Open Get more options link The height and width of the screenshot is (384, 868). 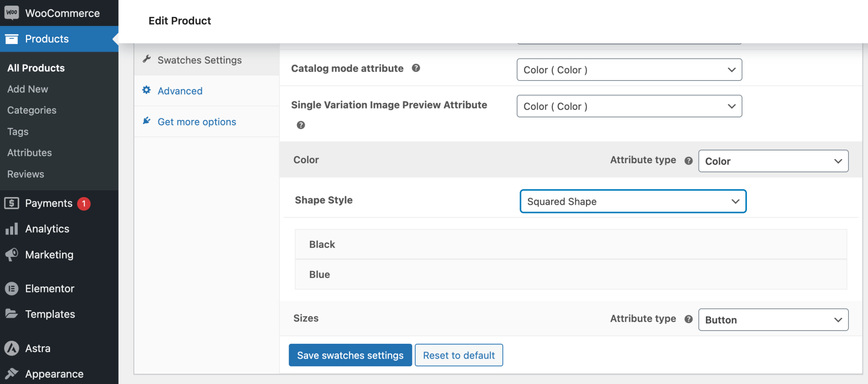point(197,122)
